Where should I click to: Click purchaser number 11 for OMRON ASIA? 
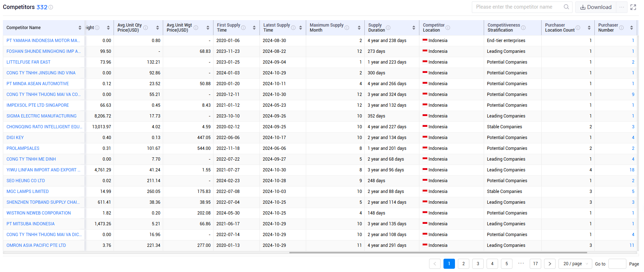(x=632, y=245)
